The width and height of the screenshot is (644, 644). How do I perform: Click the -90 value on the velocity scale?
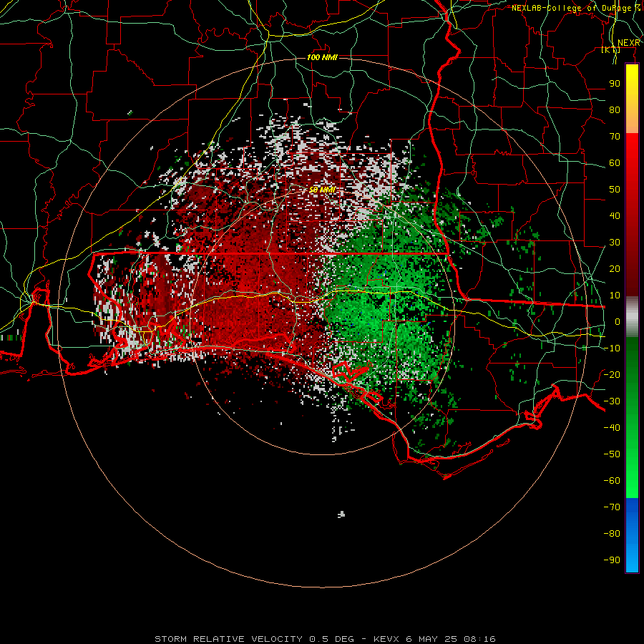612,560
